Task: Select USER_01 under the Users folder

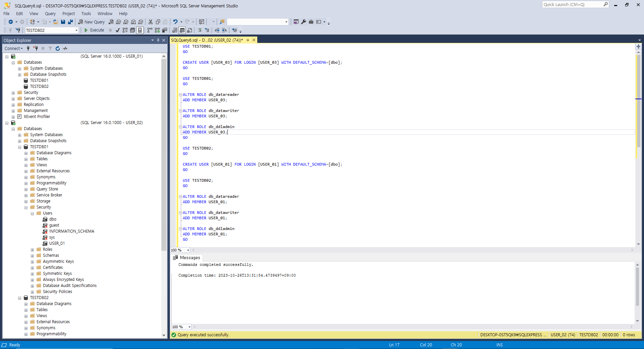Action: point(57,243)
